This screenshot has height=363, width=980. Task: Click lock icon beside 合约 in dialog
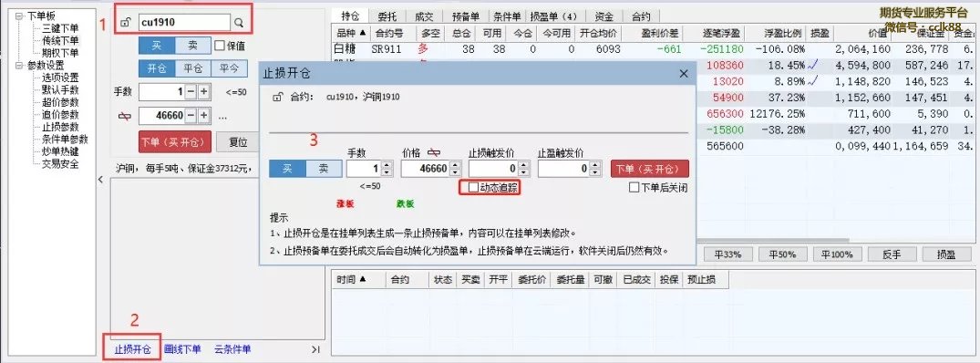277,97
